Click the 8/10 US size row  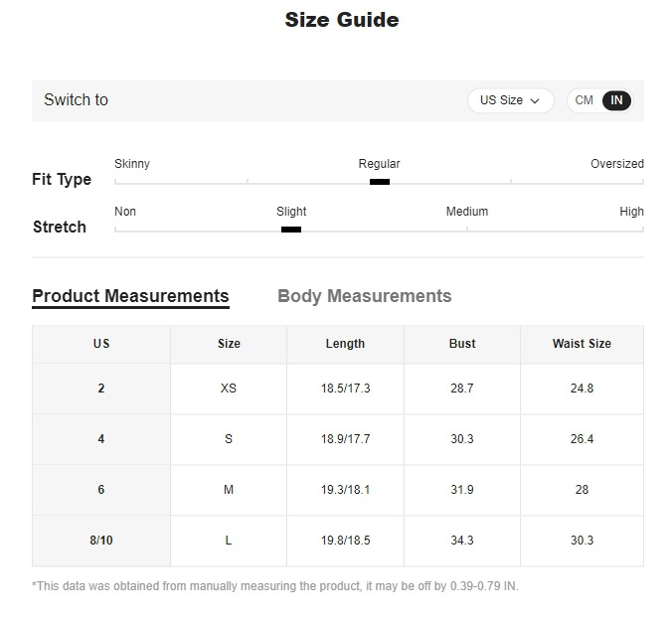(101, 541)
